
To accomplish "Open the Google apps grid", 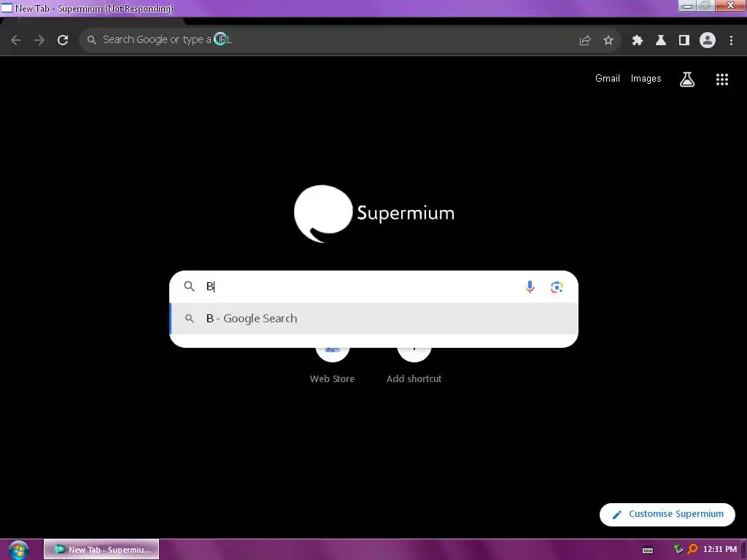I will click(722, 79).
